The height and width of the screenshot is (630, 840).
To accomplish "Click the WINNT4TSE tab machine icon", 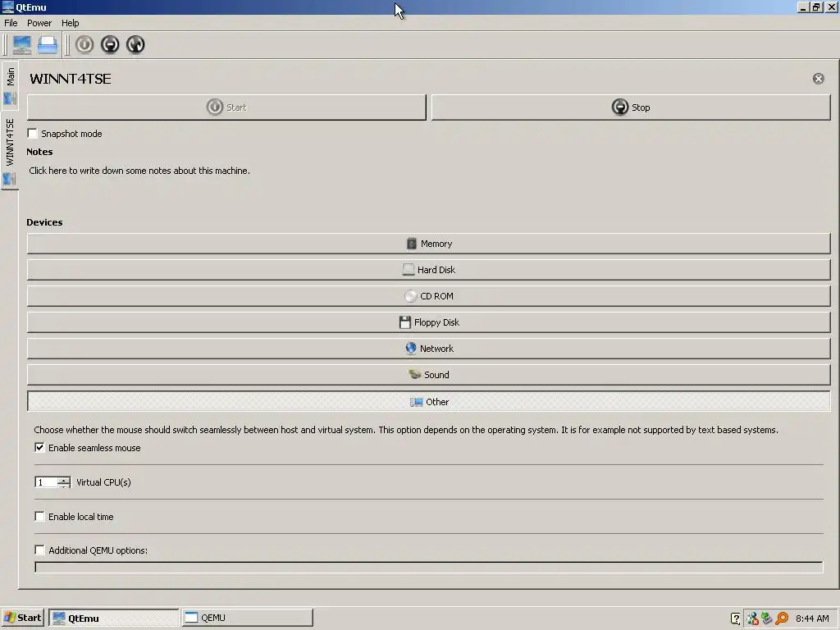I will pyautogui.click(x=10, y=179).
